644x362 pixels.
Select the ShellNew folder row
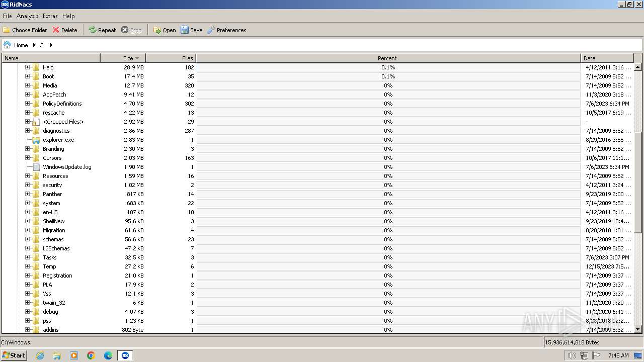pyautogui.click(x=317, y=221)
